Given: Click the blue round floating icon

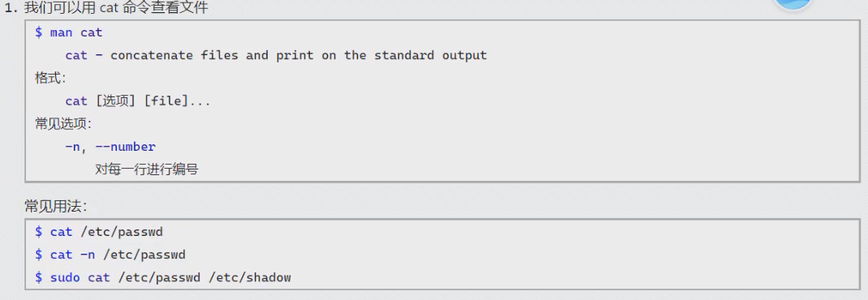Looking at the screenshot, I should 793,3.
